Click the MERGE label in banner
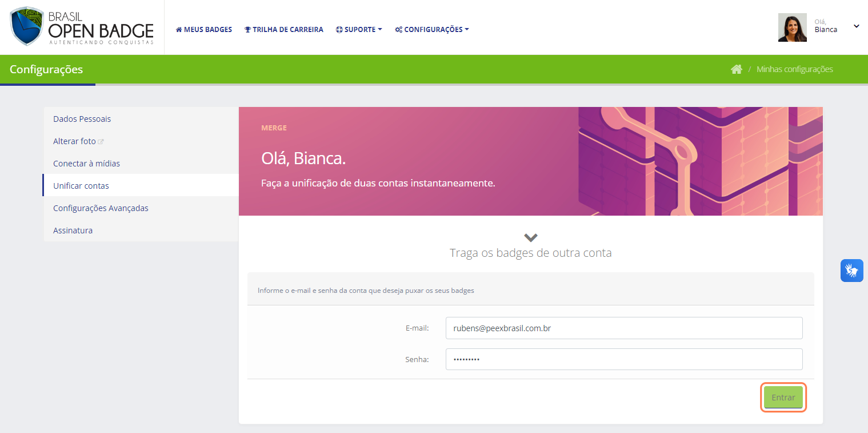The height and width of the screenshot is (433, 868). point(274,128)
